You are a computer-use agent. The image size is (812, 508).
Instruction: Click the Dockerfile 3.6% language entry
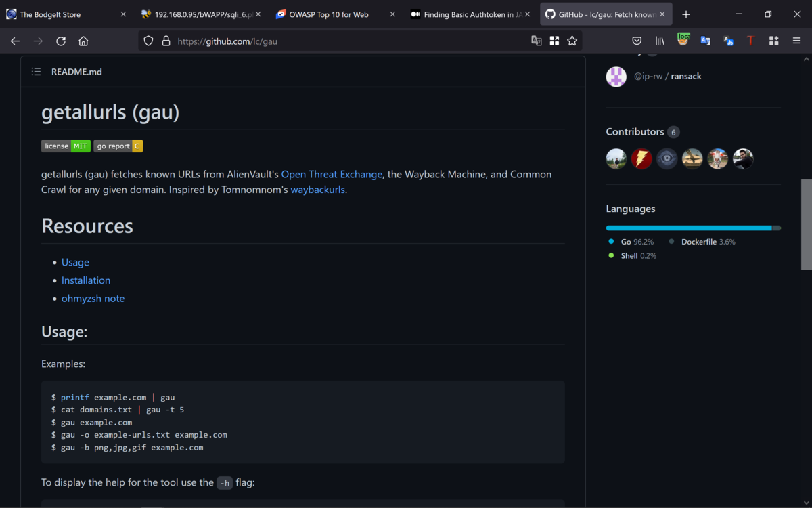pyautogui.click(x=702, y=242)
